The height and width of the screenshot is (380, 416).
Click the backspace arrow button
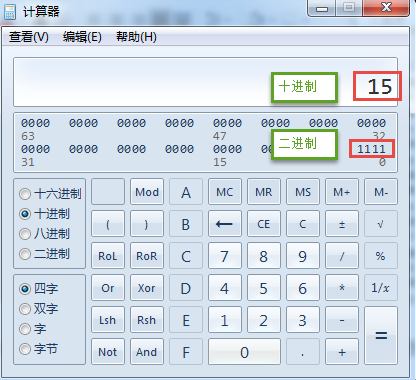[x=225, y=224]
